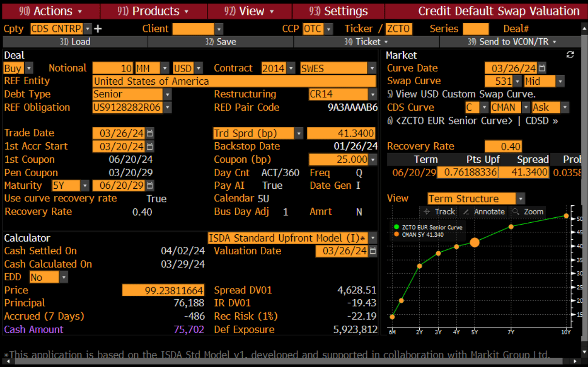Image resolution: width=588 pixels, height=367 pixels.
Task: Click the Spread 41.3400 table cell
Action: point(524,172)
